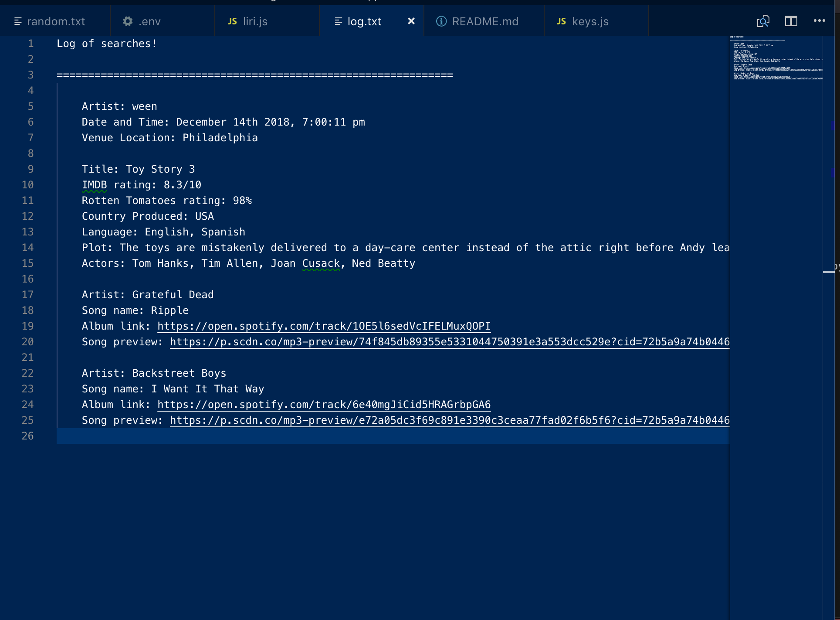Click the info icon on README.md tab
The image size is (840, 620).
pyautogui.click(x=441, y=21)
